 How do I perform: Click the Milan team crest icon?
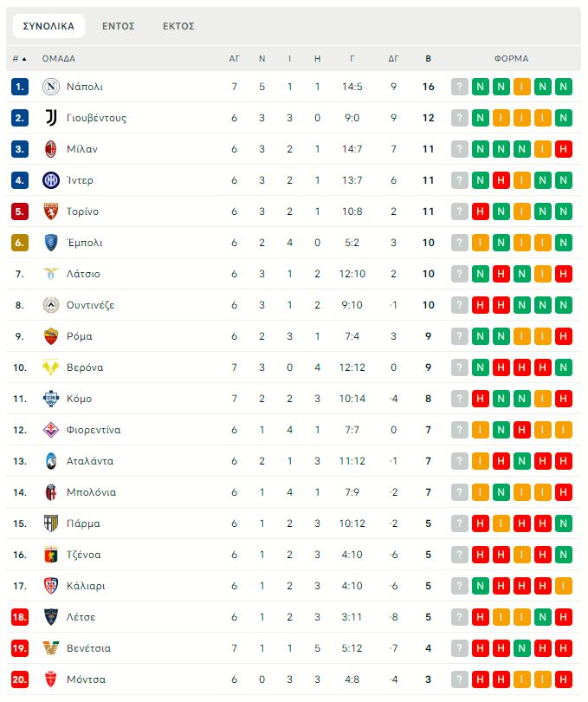[50, 149]
